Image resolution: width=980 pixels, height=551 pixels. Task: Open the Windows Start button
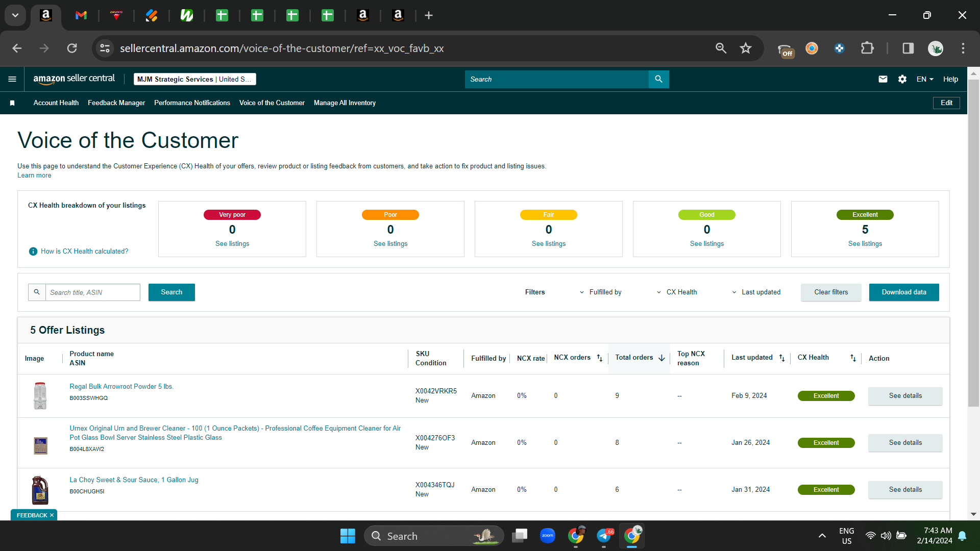[x=348, y=536]
